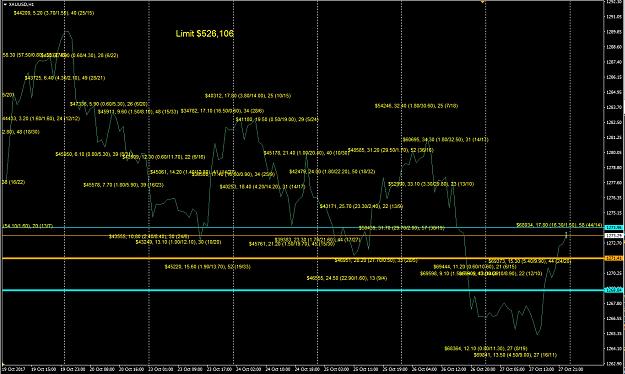
Task: Select the thin blue horizontal line
Action: click(303, 227)
